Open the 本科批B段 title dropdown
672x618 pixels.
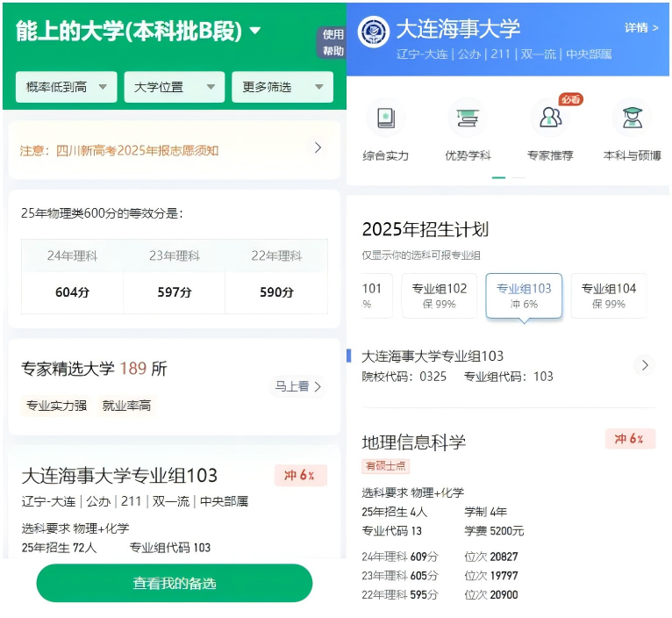pos(255,32)
